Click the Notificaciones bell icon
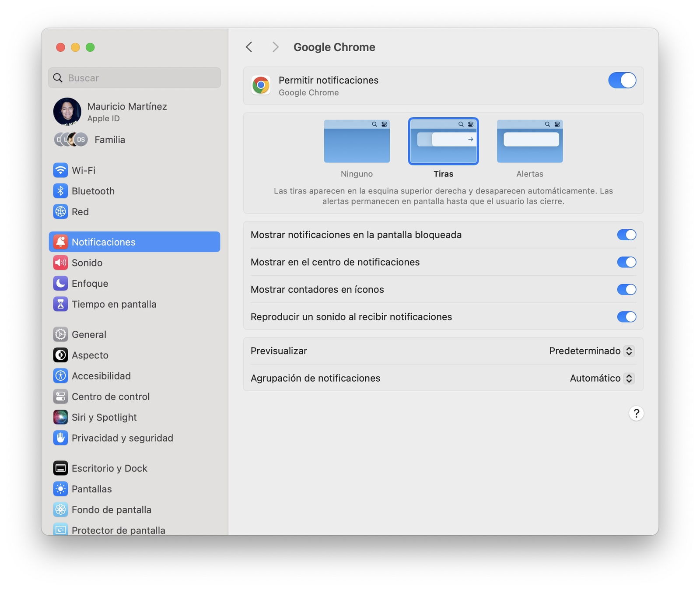700x590 pixels. [x=60, y=242]
